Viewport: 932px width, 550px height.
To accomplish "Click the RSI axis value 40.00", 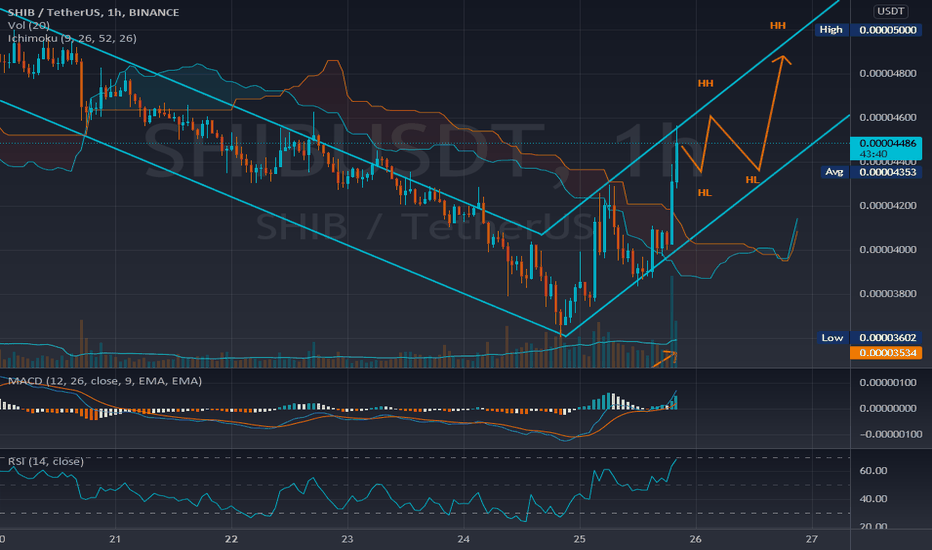I will pyautogui.click(x=873, y=499).
